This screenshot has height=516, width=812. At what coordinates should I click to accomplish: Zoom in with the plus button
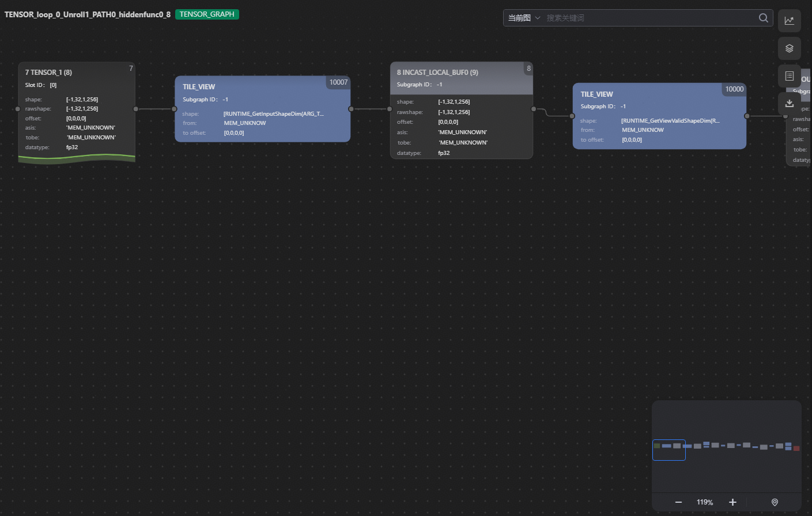(732, 502)
